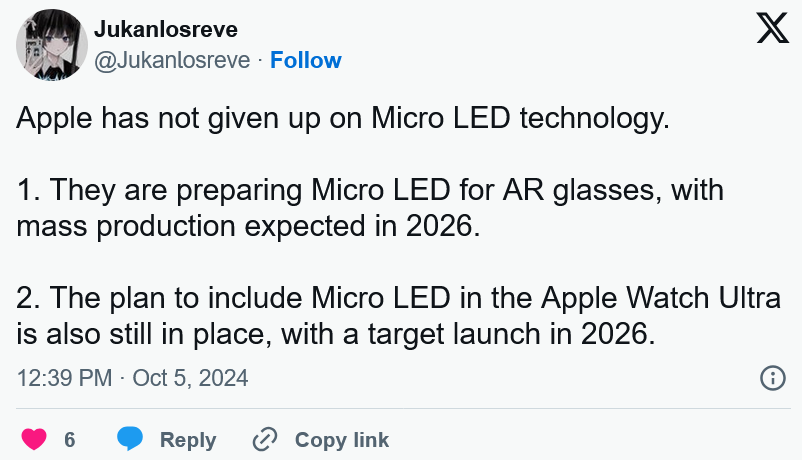The image size is (802, 460).
Task: Follow the Jukanlosreve account
Action: coord(305,60)
